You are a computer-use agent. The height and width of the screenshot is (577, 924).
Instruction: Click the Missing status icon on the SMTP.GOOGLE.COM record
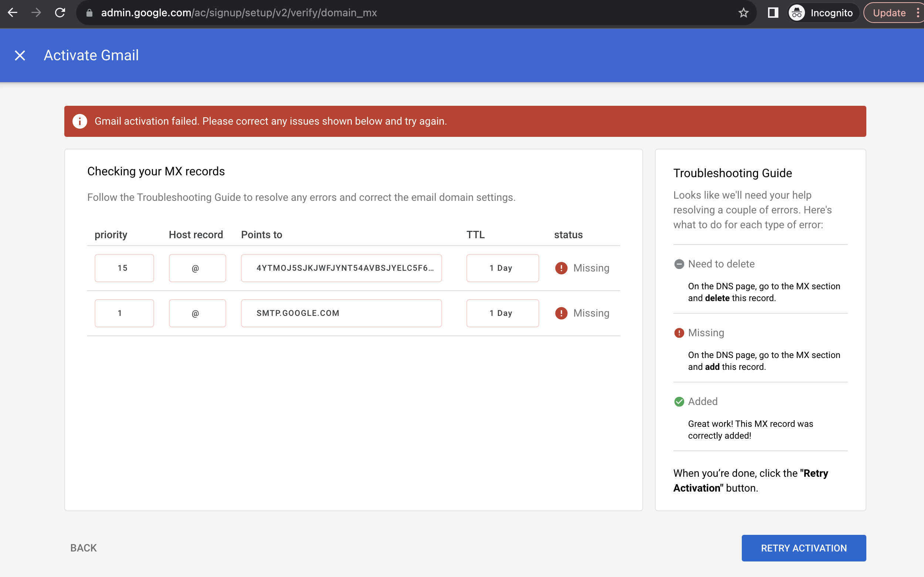point(561,313)
